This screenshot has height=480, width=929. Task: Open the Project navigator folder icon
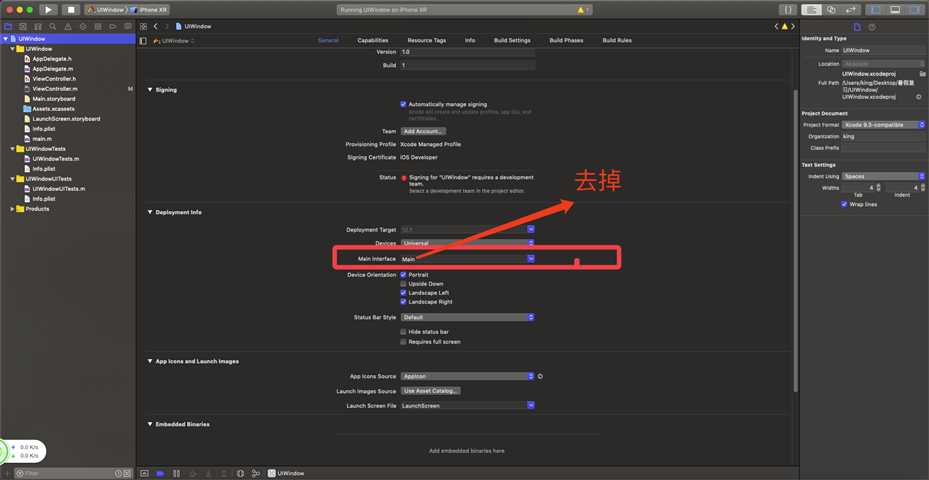pos(8,27)
